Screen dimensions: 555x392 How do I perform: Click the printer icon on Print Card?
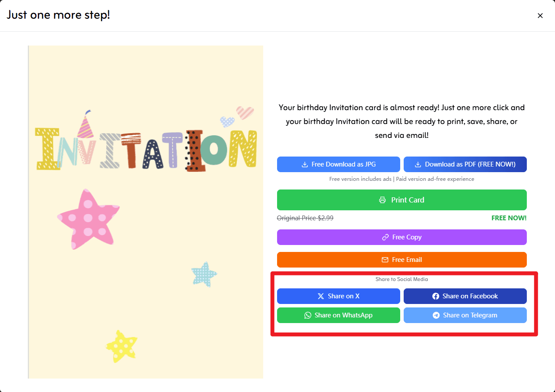click(x=382, y=200)
